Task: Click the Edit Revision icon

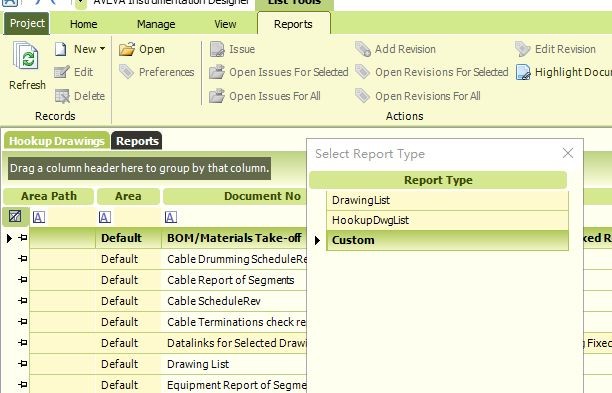Action: (x=523, y=49)
